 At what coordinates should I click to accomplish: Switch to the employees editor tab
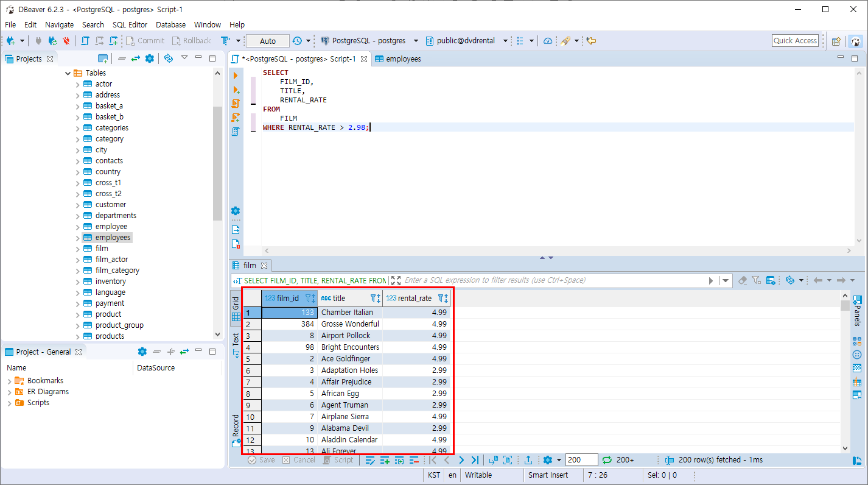tap(398, 59)
